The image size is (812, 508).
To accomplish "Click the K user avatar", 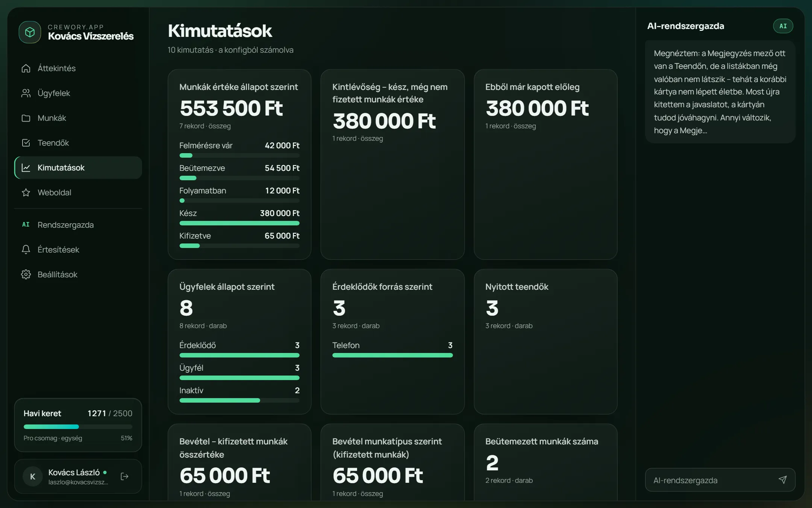I will [33, 476].
